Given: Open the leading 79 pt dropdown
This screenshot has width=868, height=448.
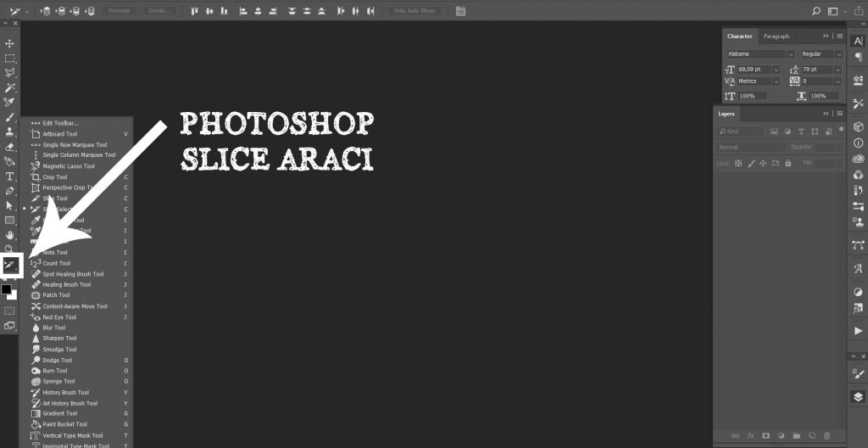Looking at the screenshot, I should pos(838,70).
